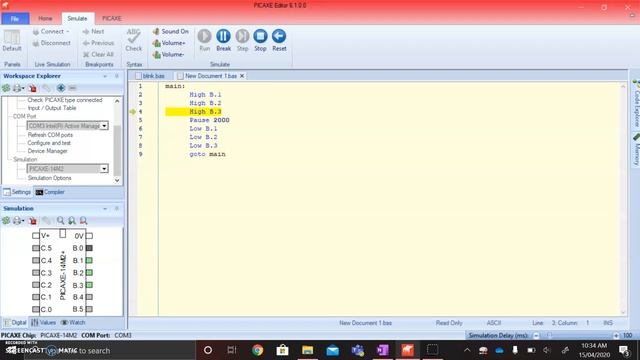The image size is (640, 360).
Task: Toggle the C.3 input pin
Action: point(36,272)
